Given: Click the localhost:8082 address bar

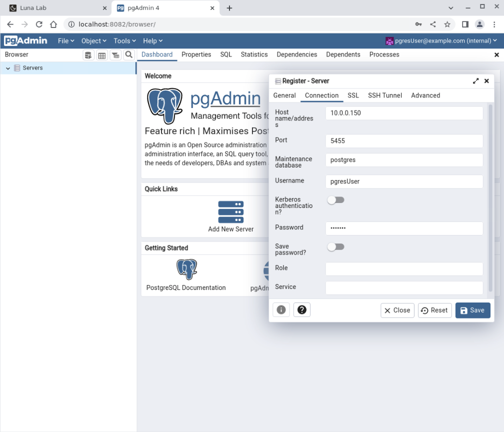Looking at the screenshot, I should click(x=238, y=24).
